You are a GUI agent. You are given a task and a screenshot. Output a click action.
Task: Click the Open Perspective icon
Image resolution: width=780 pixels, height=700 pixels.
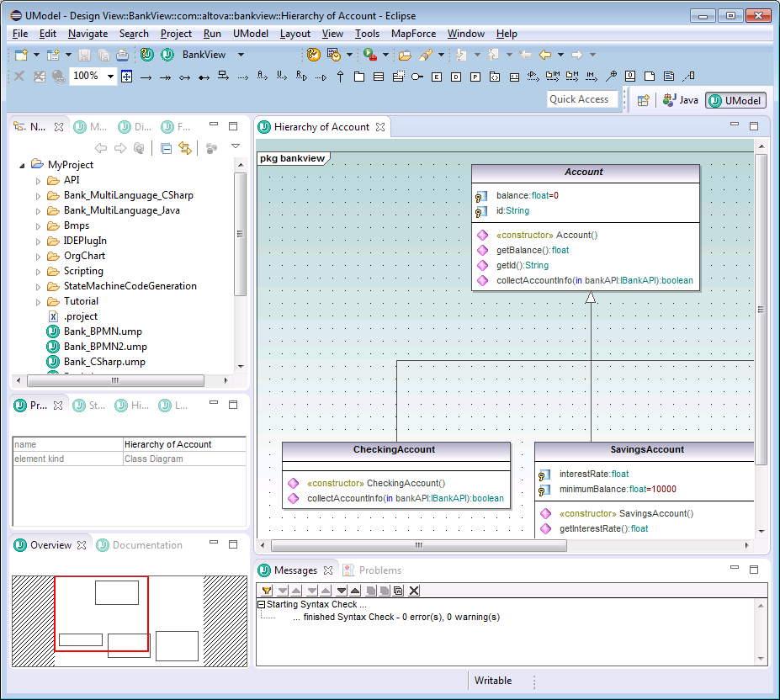(643, 100)
